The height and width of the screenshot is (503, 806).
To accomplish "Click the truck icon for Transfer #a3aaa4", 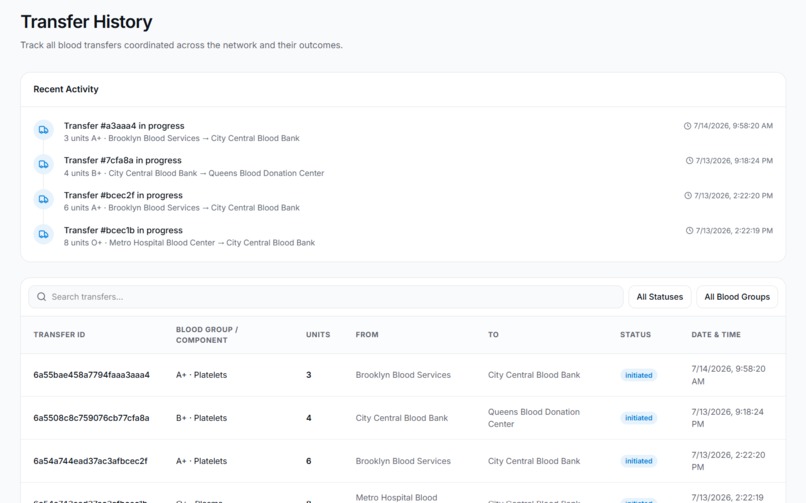I will pyautogui.click(x=44, y=130).
